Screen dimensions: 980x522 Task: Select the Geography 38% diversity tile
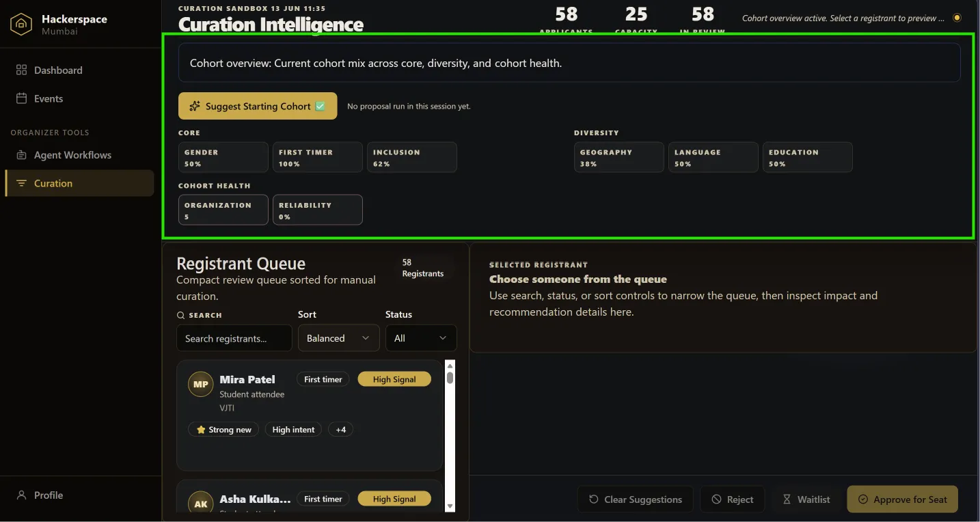pos(618,157)
